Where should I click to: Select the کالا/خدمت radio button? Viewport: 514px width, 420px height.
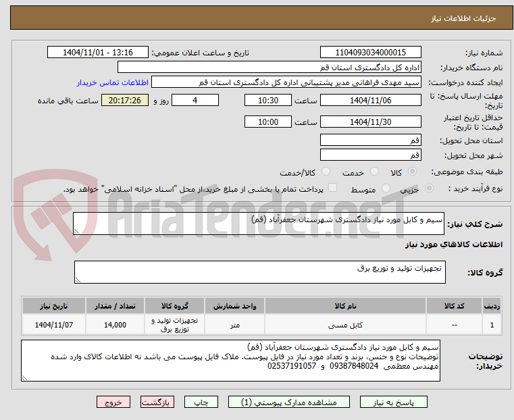(x=326, y=172)
